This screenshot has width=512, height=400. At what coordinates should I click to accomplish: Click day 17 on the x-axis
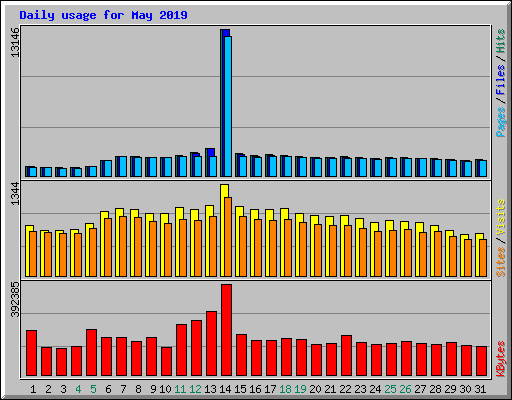[x=270, y=389]
